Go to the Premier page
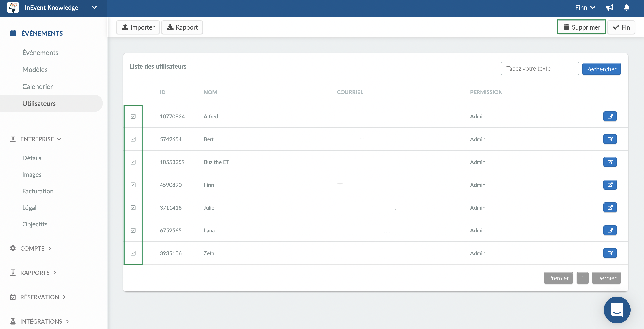The width and height of the screenshot is (644, 329). (x=559, y=278)
